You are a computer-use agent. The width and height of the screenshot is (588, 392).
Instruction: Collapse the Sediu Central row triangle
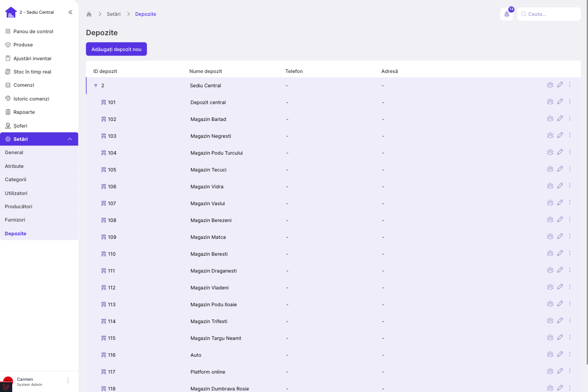pos(95,86)
